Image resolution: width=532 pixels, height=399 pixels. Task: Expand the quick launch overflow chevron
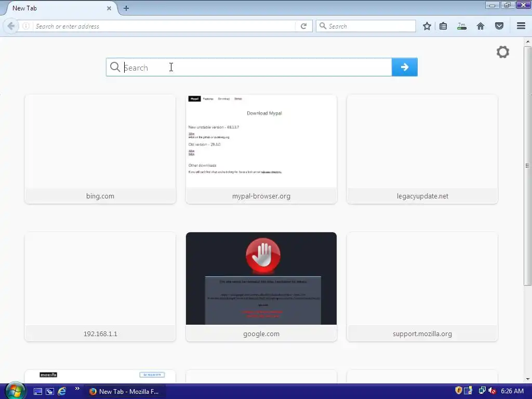(x=77, y=389)
